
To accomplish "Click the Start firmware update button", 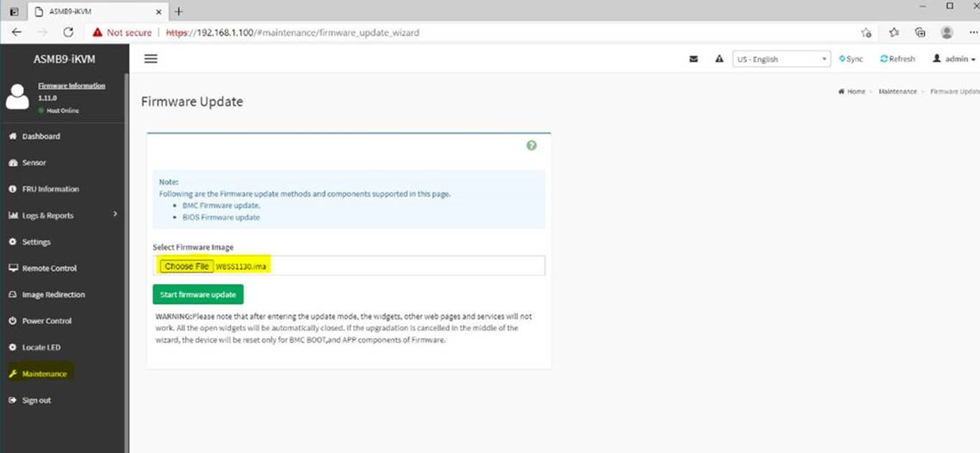I will tap(198, 295).
